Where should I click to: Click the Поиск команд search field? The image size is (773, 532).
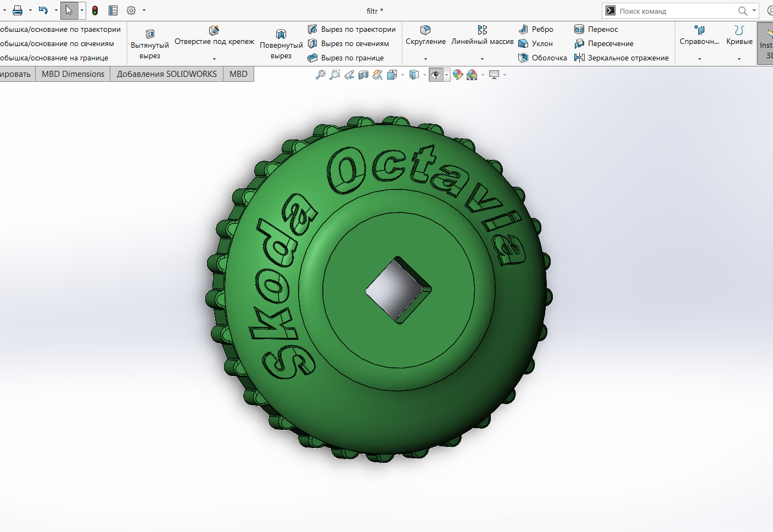(675, 11)
